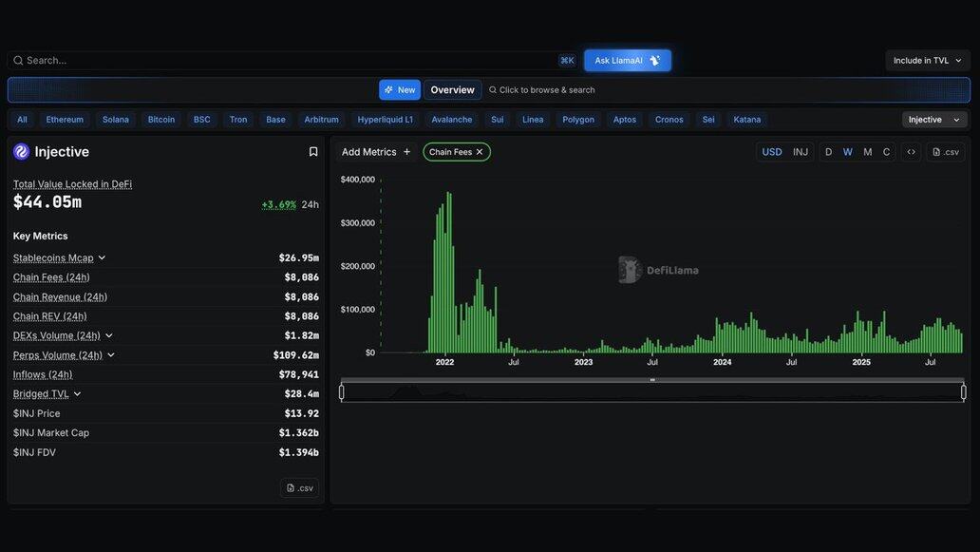980x552 pixels.
Task: Select the Polygon chain tab
Action: (578, 120)
